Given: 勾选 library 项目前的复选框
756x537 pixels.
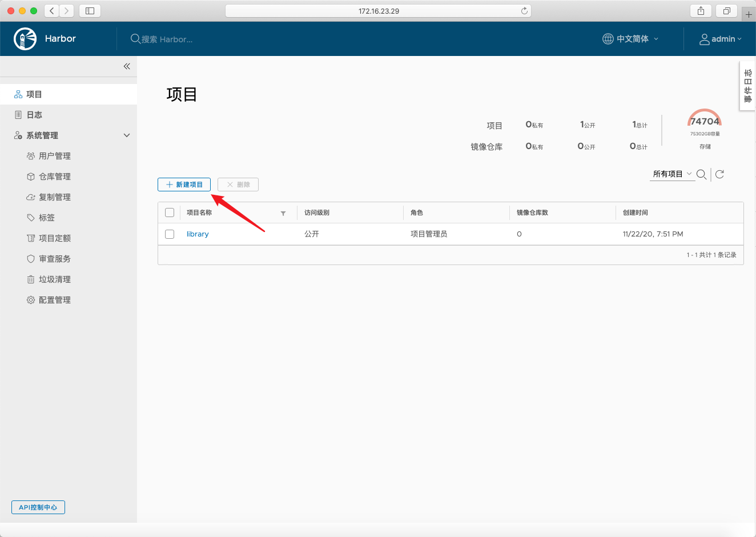Looking at the screenshot, I should pyautogui.click(x=170, y=234).
